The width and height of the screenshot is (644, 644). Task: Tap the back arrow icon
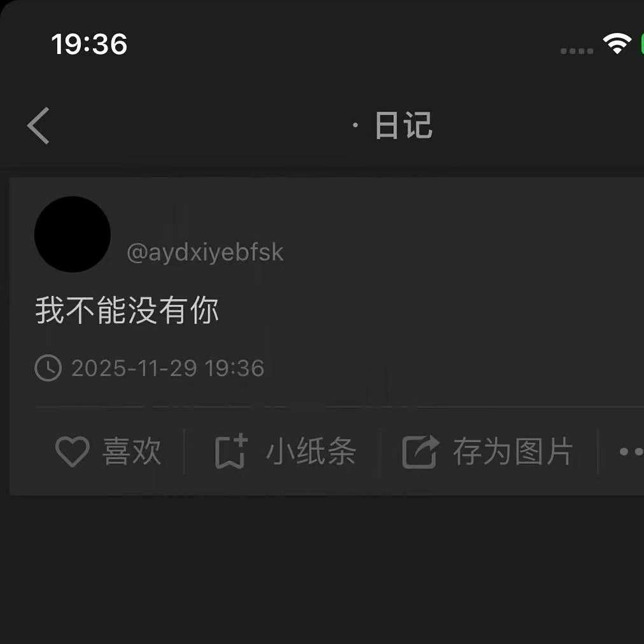click(38, 125)
